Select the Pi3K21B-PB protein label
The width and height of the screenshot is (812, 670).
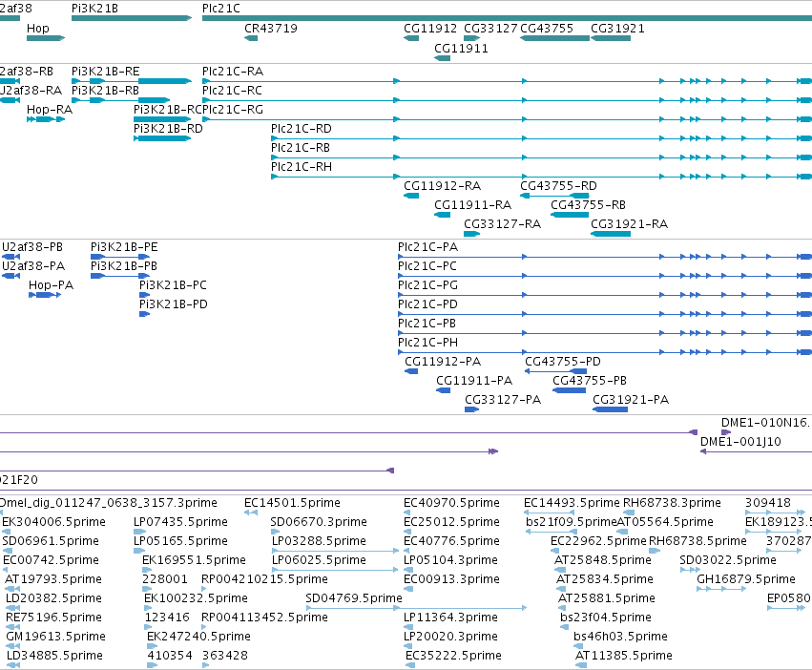coord(124,266)
